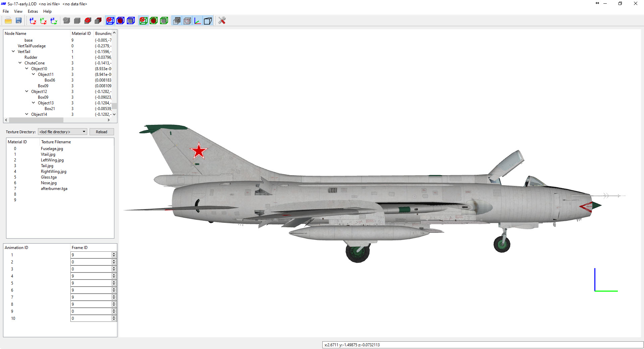
Task: Click the gray cube with prohibition sign
Action: (x=88, y=21)
